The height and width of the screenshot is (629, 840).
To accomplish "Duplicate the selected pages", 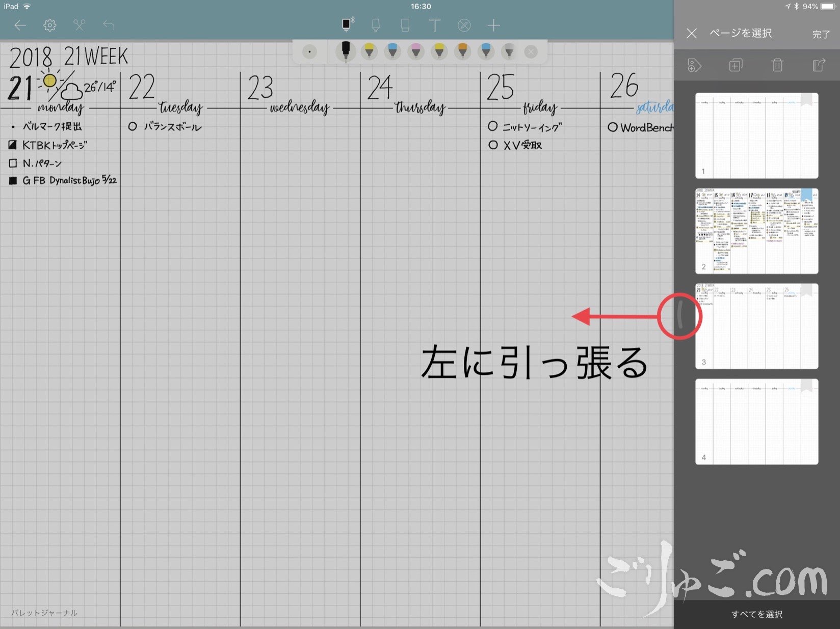I will click(x=736, y=65).
